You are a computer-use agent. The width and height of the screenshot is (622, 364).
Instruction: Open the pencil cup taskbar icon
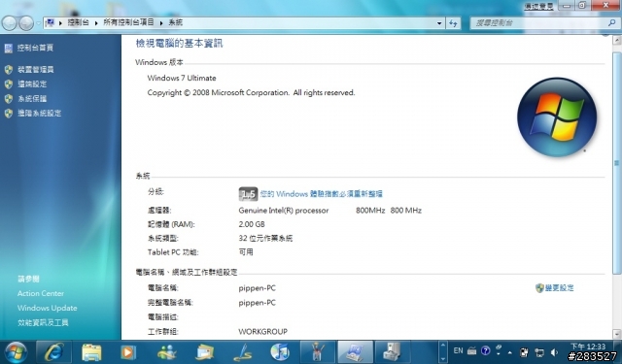(318, 352)
